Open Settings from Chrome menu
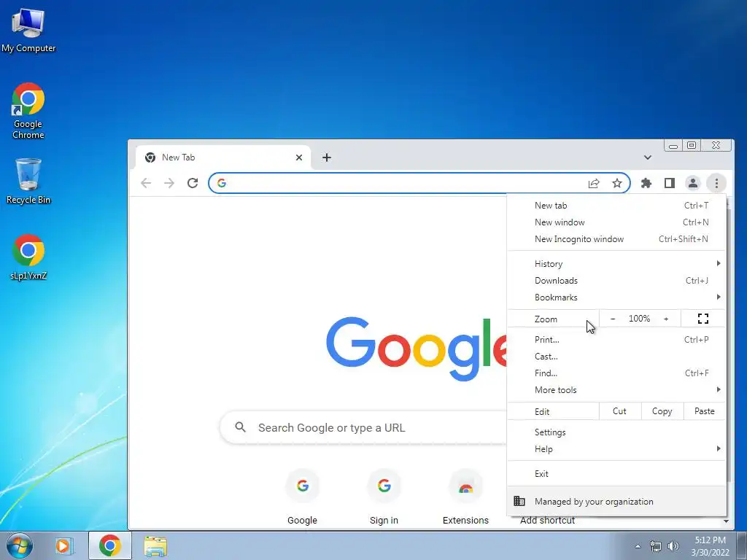 click(617, 432)
